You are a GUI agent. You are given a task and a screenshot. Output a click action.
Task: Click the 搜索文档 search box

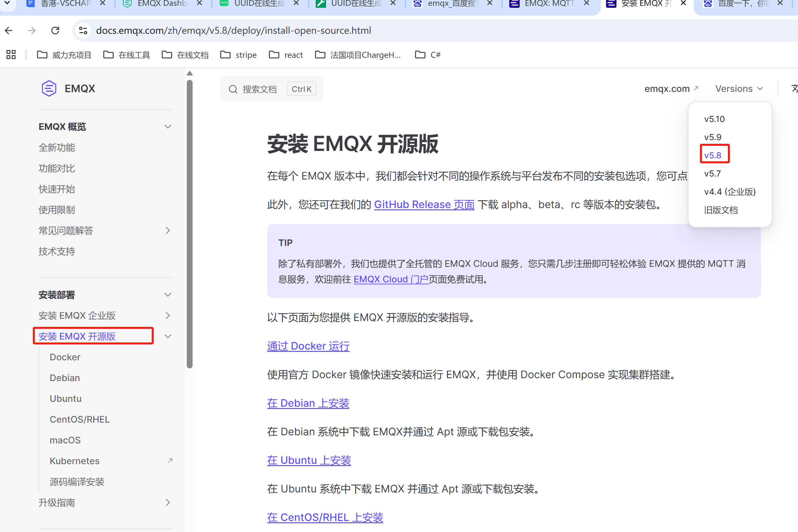point(272,89)
